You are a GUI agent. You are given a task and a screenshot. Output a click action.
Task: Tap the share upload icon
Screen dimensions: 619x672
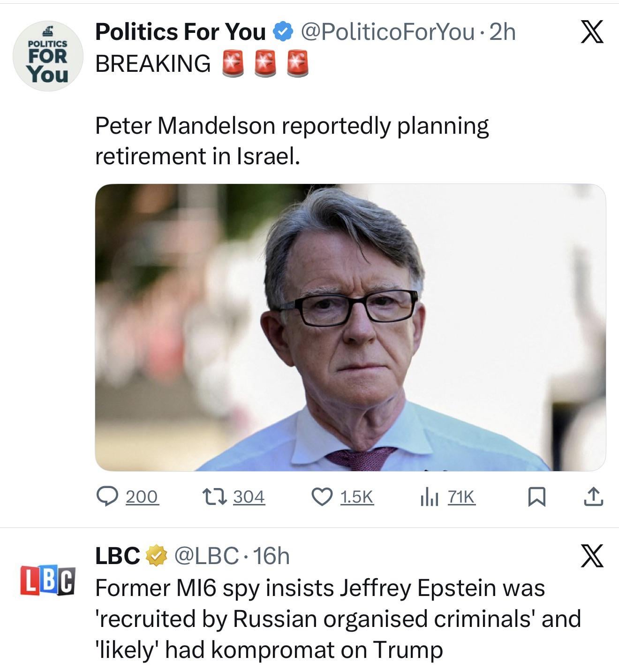point(593,497)
